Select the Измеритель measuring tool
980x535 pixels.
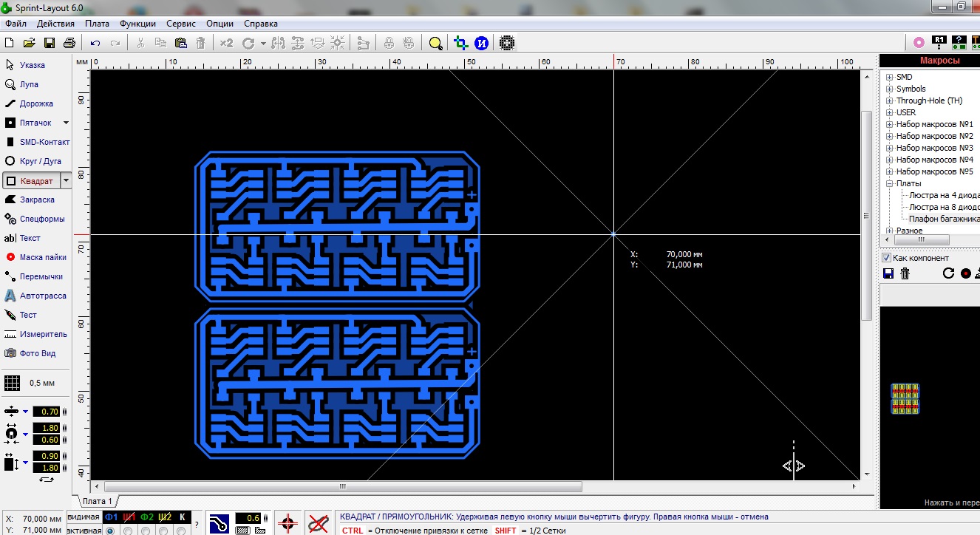click(42, 334)
